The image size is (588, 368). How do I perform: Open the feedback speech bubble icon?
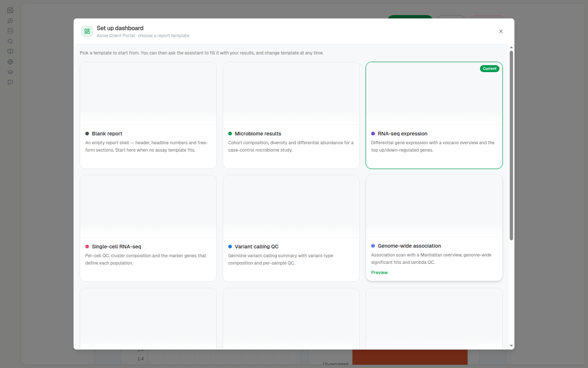point(10,82)
